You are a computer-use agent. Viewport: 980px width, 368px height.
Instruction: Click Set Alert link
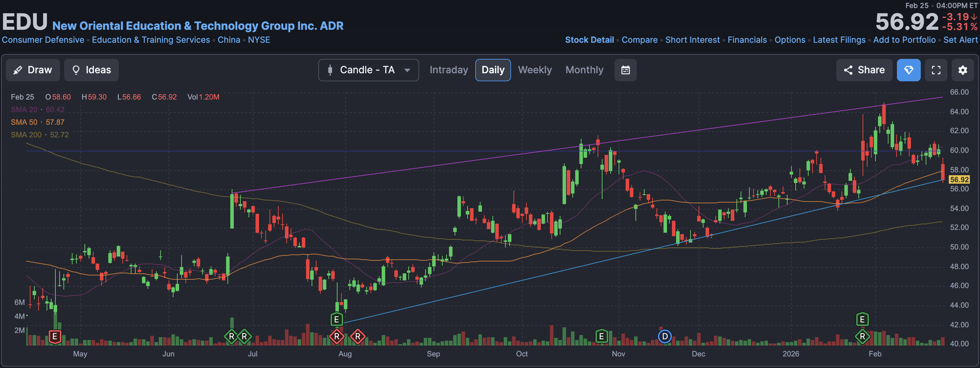960,40
